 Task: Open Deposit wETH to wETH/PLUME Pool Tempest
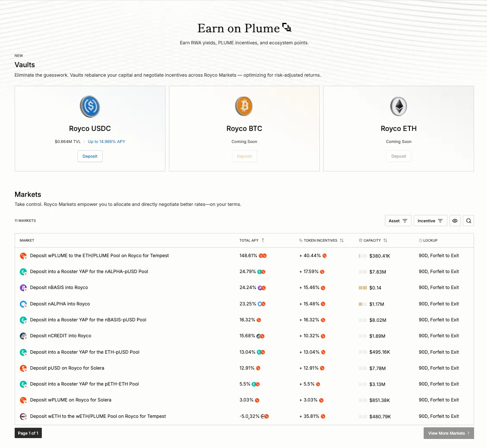tap(98, 416)
